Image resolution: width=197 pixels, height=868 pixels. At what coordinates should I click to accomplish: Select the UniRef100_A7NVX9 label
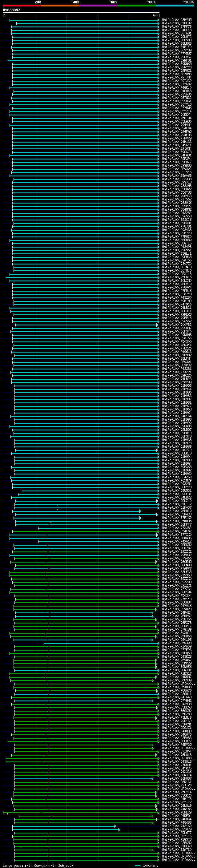point(177,139)
